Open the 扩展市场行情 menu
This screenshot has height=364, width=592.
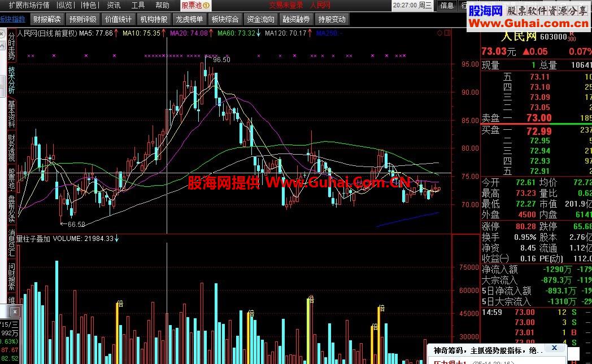tap(29, 5)
